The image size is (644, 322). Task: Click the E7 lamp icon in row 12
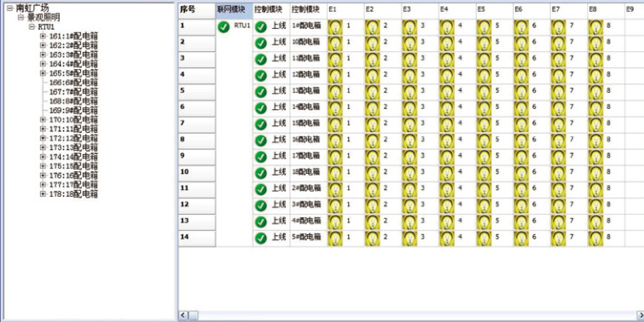click(x=558, y=206)
